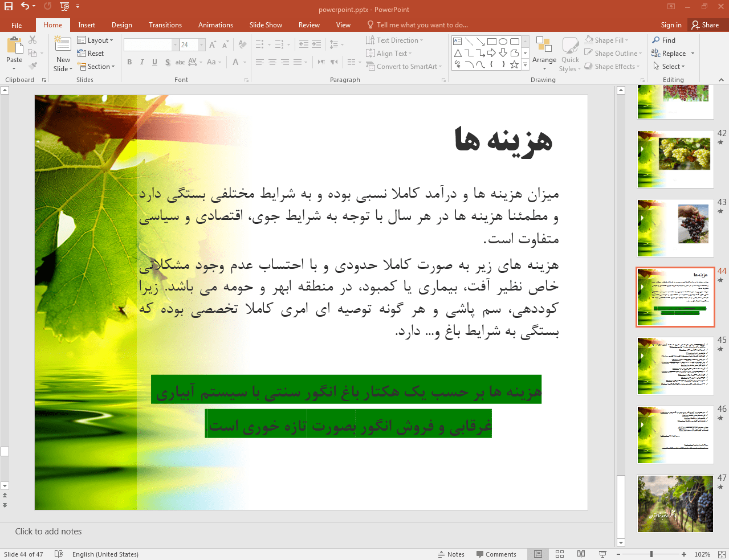Screen dimensions: 729x560
Task: Click the Format Painter brush icon
Action: pyautogui.click(x=32, y=66)
